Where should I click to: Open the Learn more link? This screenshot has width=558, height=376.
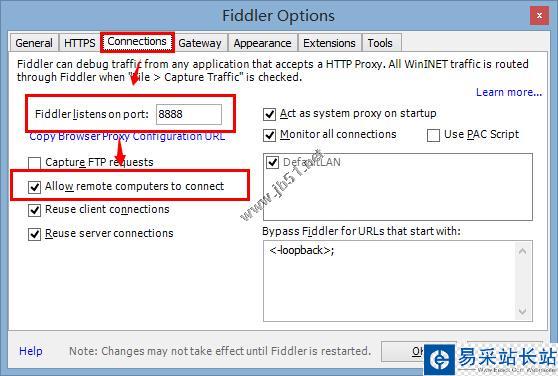(509, 92)
